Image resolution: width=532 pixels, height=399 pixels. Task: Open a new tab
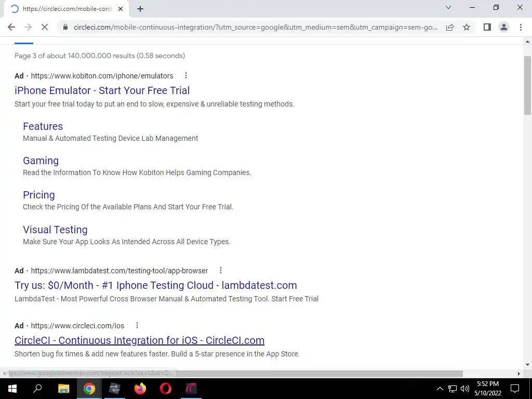pyautogui.click(x=140, y=9)
